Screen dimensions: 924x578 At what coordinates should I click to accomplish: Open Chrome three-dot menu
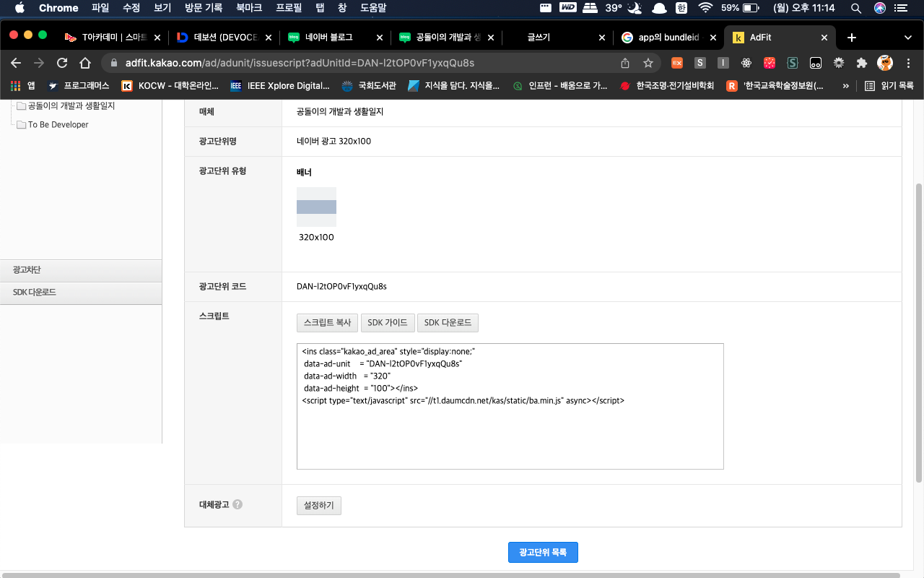click(x=908, y=63)
